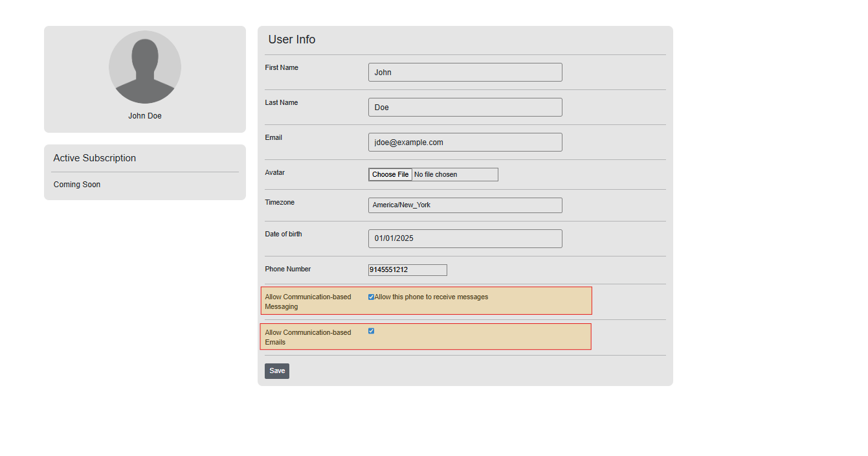Click the profile avatar silhouette image
Image resolution: width=868 pixels, height=456 pixels.
(145, 67)
